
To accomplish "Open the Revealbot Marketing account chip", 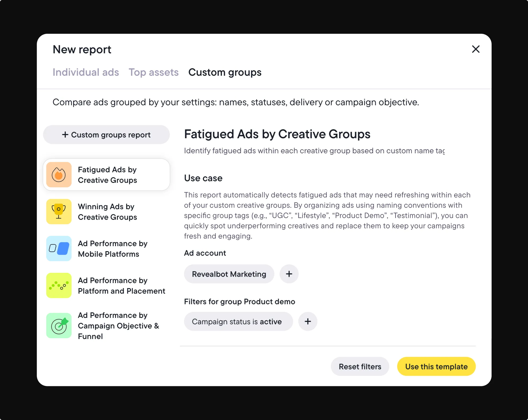I will (229, 274).
